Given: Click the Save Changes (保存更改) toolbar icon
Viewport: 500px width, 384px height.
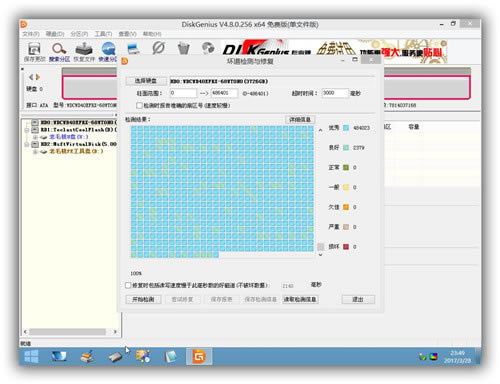Looking at the screenshot, I should click(34, 52).
